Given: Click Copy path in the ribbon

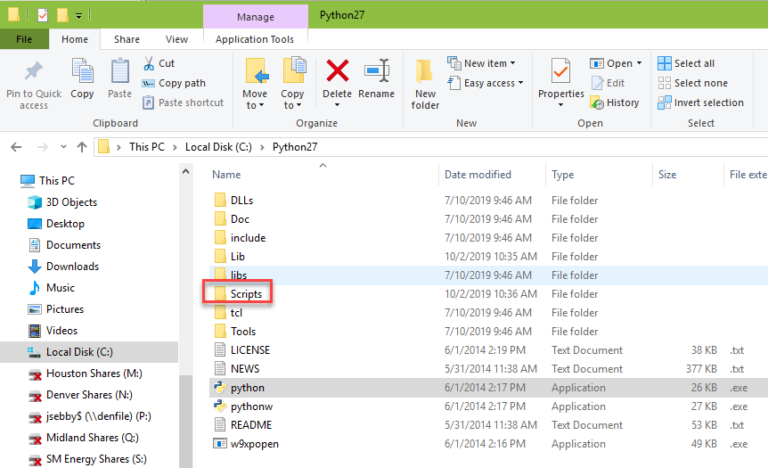Looking at the screenshot, I should 174,83.
